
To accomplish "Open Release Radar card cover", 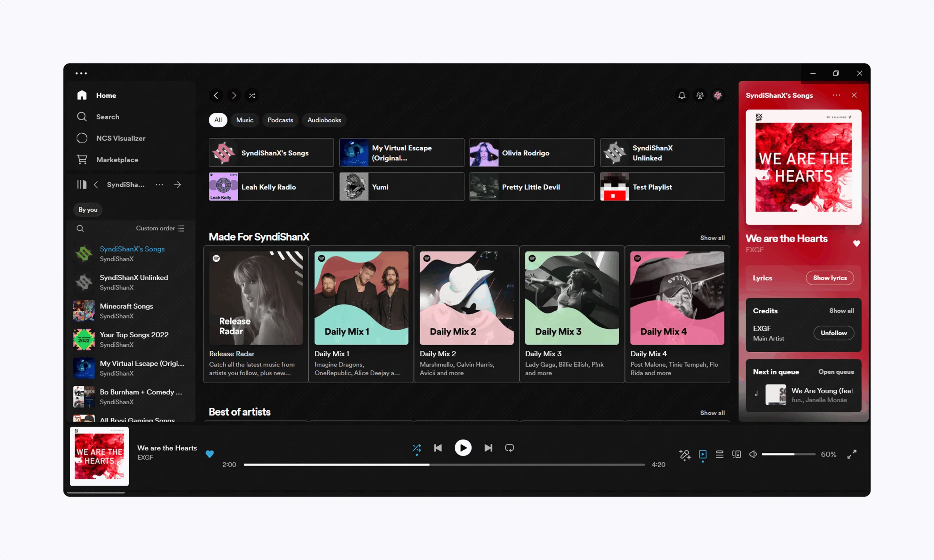I will pyautogui.click(x=256, y=298).
